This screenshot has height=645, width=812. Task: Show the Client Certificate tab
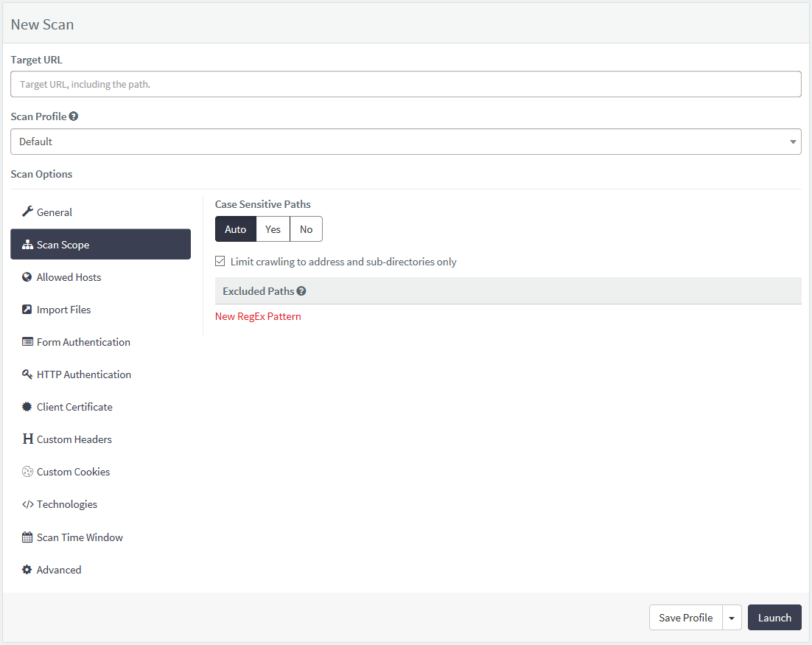[x=100, y=407]
